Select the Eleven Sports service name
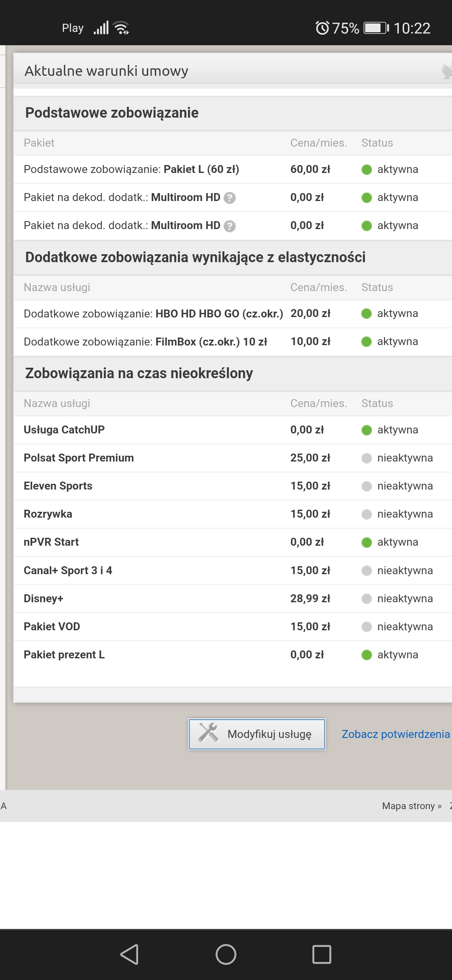452x980 pixels. coord(58,486)
